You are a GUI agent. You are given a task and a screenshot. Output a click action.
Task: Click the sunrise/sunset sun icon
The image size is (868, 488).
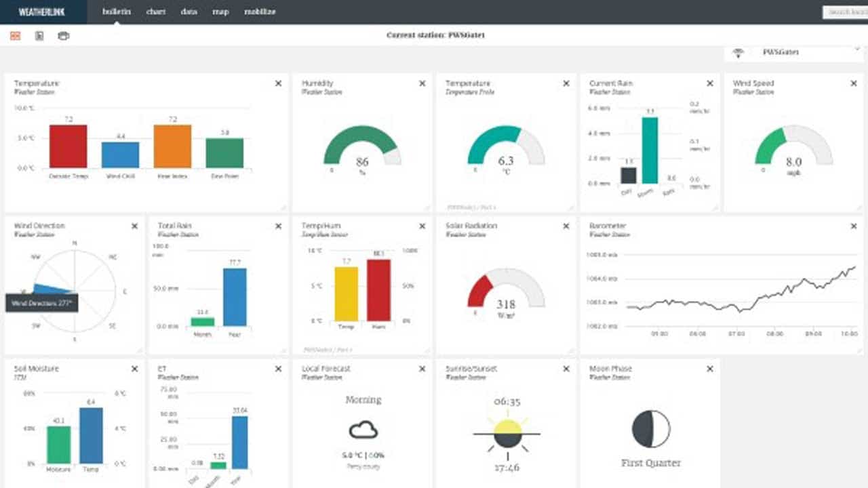click(x=507, y=434)
